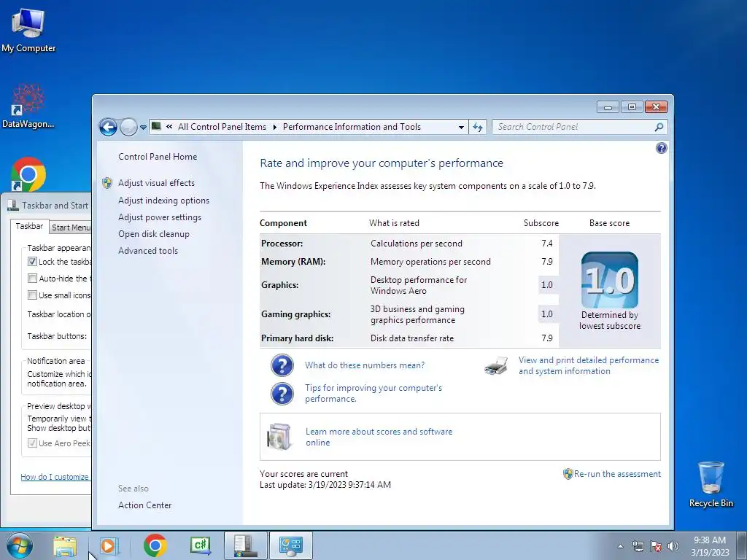This screenshot has width=747, height=560.
Task: Open Advanced tools
Action: tap(147, 251)
